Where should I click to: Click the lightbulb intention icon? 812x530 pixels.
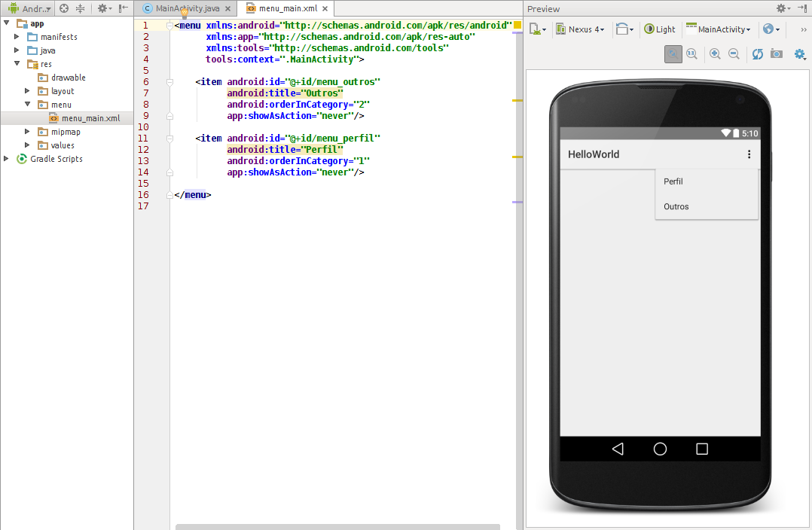[184, 14]
